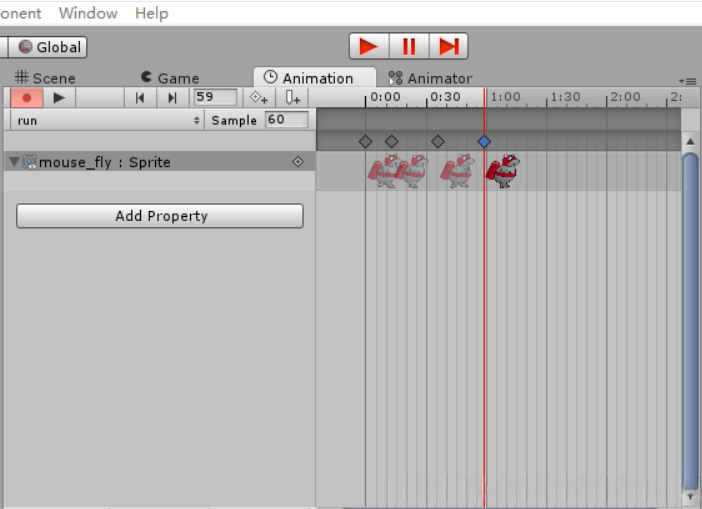This screenshot has width=702, height=509.
Task: Select the second keyframe diamond
Action: point(392,141)
